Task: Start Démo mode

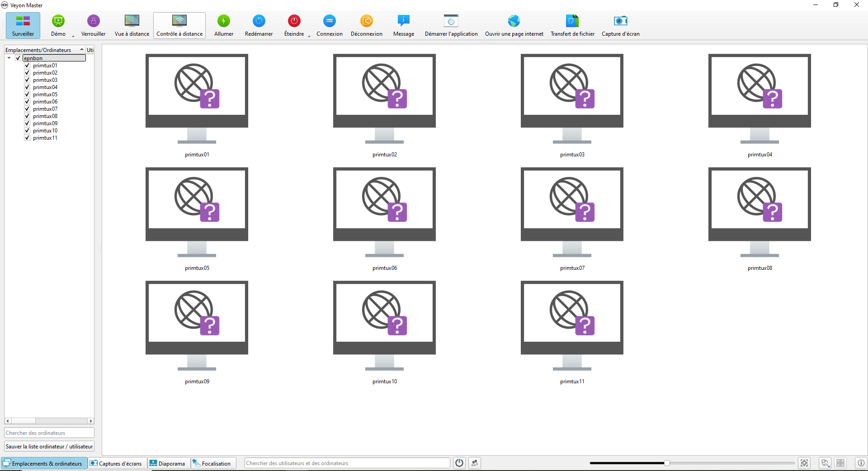Action: click(58, 25)
